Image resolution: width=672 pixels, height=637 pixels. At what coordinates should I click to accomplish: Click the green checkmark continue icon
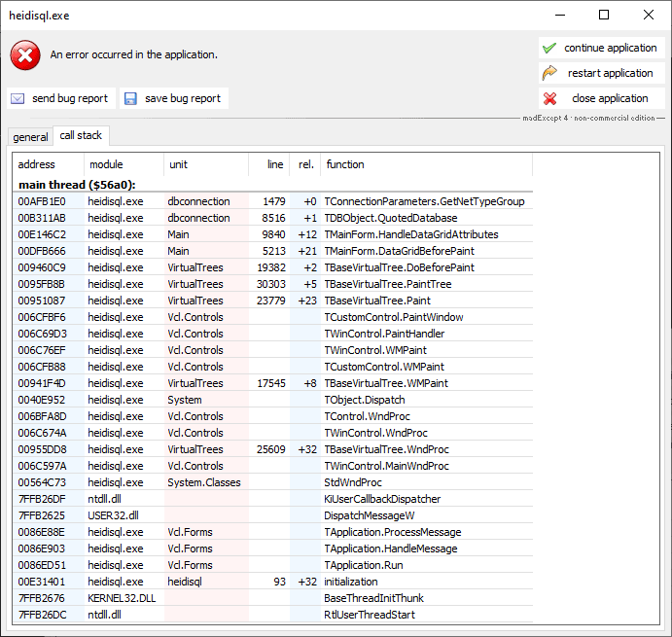[549, 48]
